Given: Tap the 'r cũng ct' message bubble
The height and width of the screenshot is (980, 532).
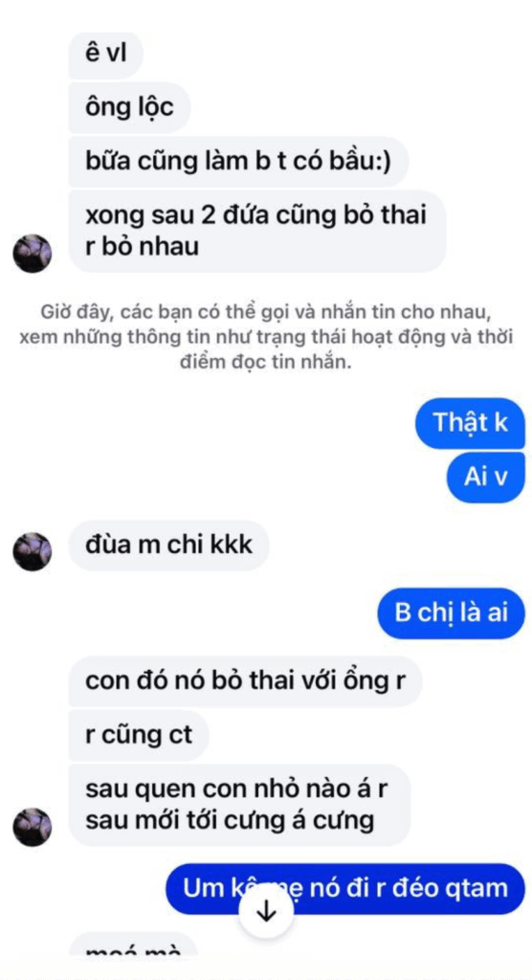Looking at the screenshot, I should tap(138, 735).
